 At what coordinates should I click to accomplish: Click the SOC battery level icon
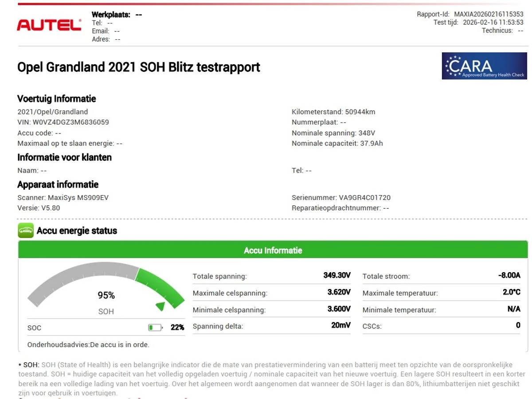(155, 327)
